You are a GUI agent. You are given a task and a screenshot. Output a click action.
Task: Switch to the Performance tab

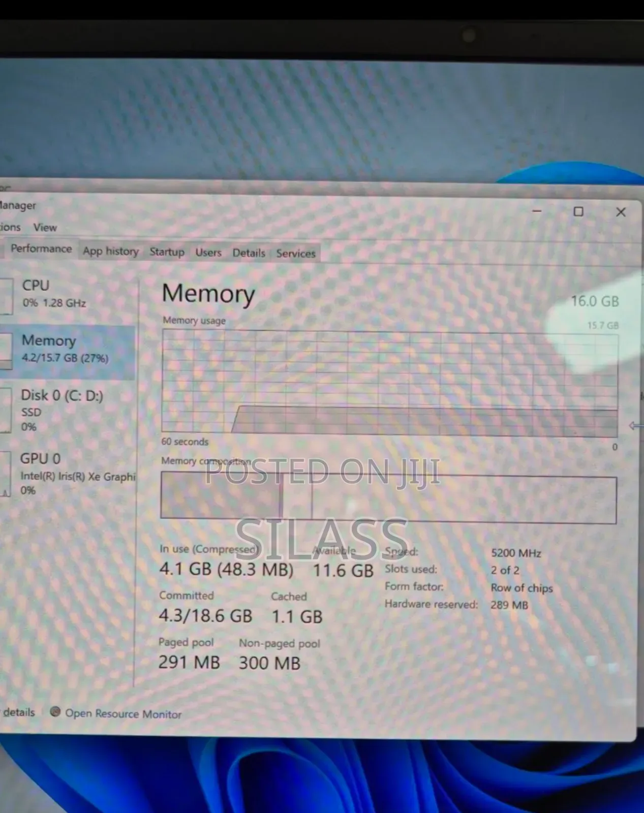(x=41, y=249)
